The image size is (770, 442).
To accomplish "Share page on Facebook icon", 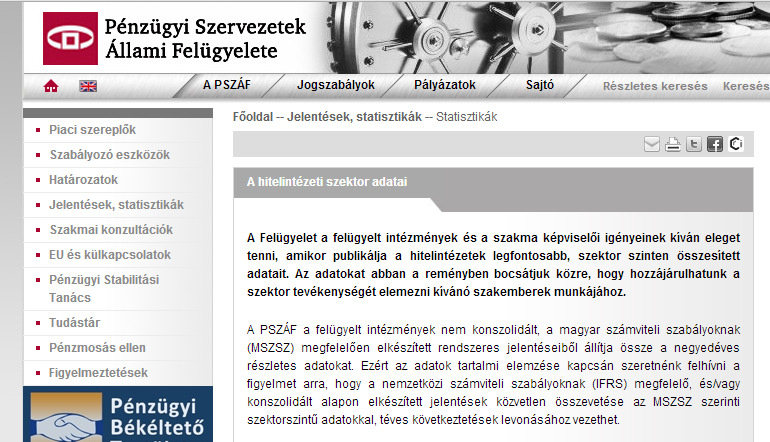I will 715,144.
